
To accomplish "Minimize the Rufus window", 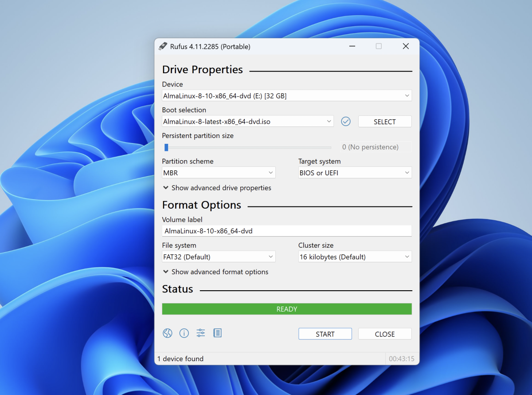I will click(352, 46).
